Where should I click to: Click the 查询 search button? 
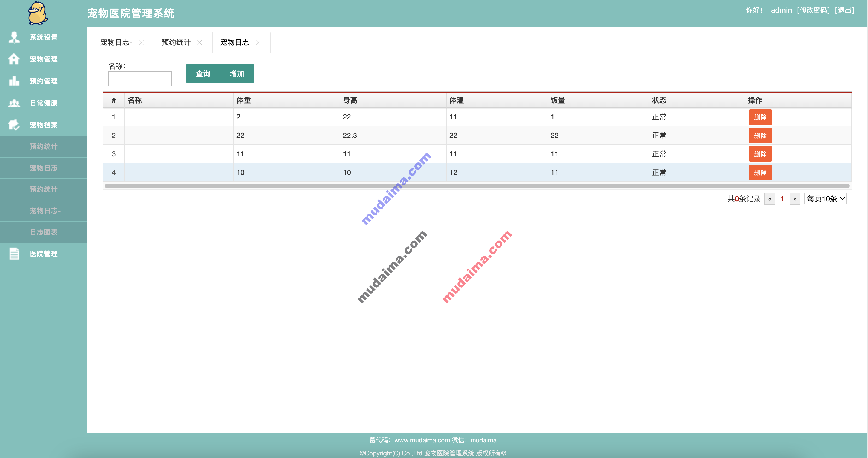203,73
